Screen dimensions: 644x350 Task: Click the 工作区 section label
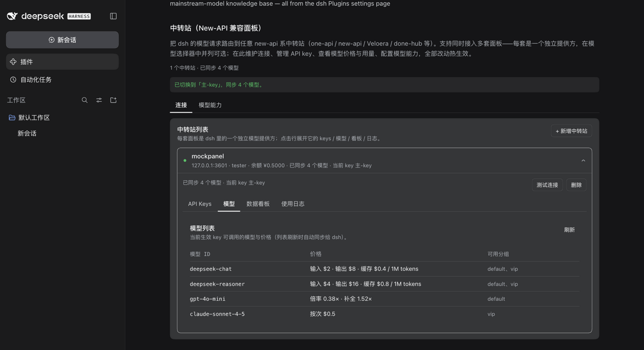tap(16, 100)
